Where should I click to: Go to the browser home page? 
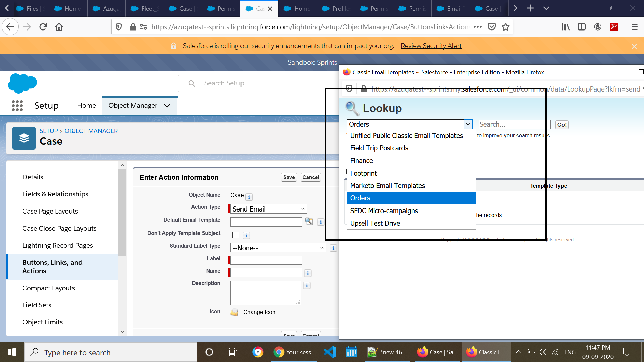[x=59, y=27]
